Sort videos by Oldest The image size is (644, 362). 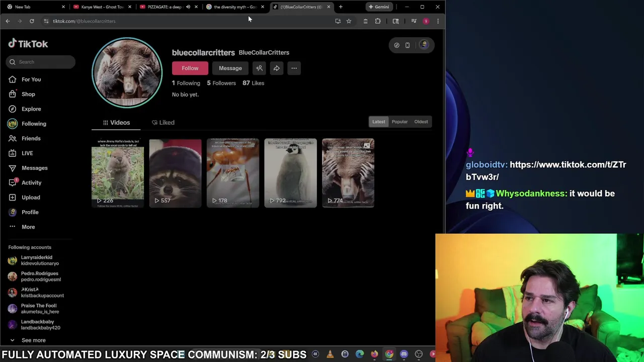(421, 122)
